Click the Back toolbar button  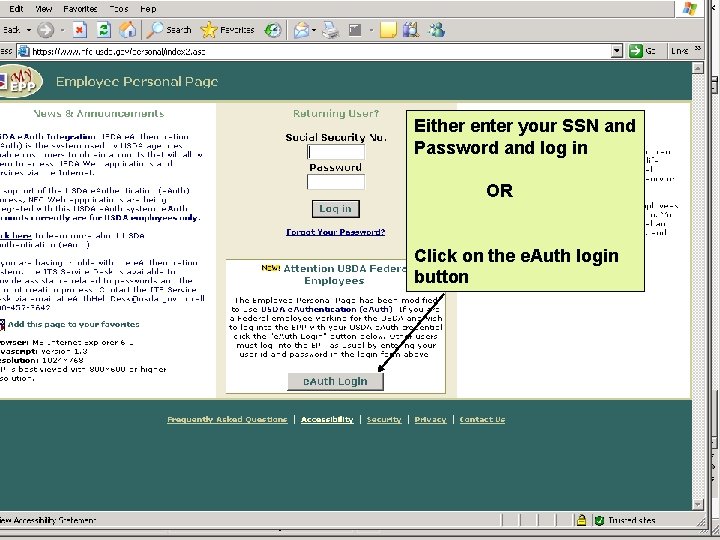click(11, 30)
